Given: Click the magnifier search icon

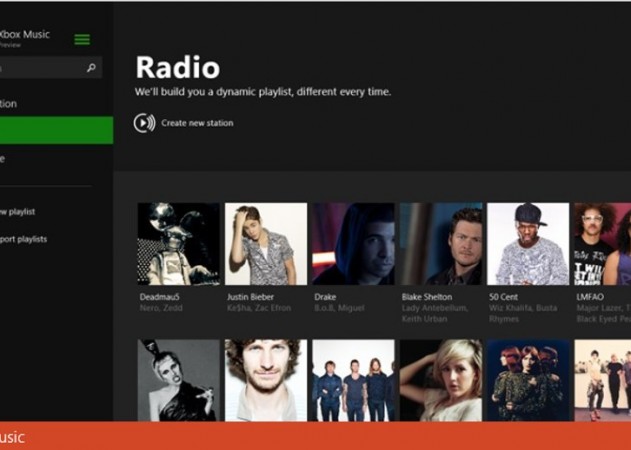Looking at the screenshot, I should [92, 68].
